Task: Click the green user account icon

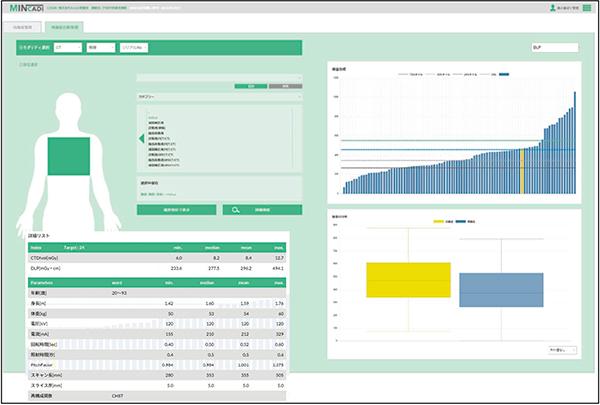Action: click(x=553, y=8)
